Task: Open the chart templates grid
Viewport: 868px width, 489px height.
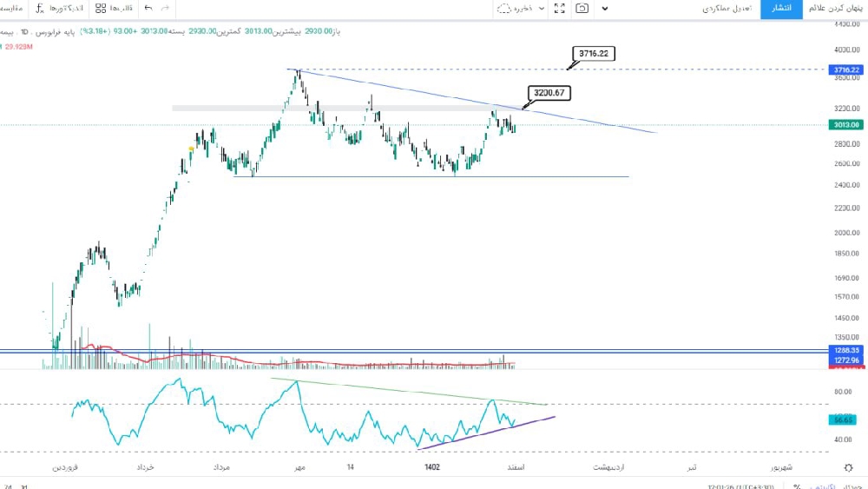Action: pos(114,9)
